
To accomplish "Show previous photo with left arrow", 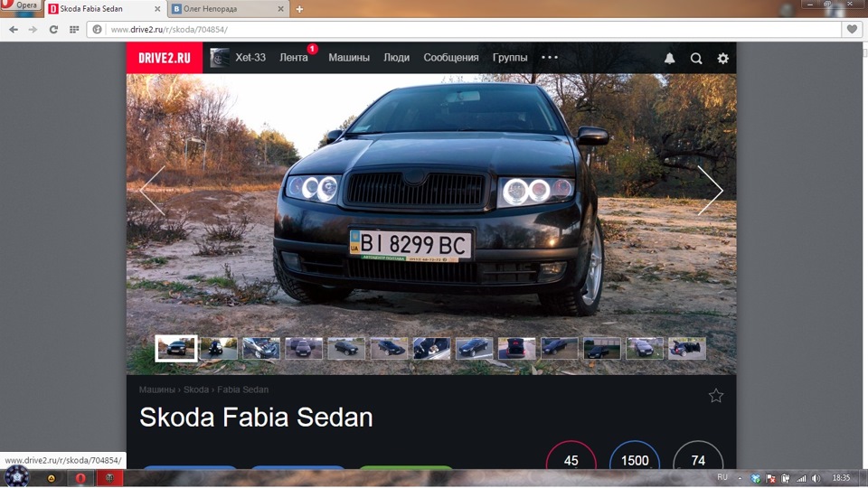I will click(x=152, y=191).
